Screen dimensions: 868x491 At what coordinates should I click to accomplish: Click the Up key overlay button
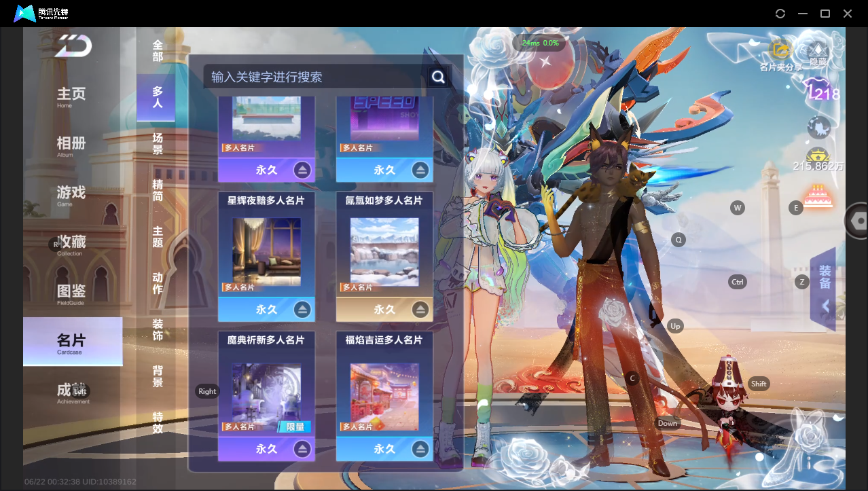click(x=675, y=326)
